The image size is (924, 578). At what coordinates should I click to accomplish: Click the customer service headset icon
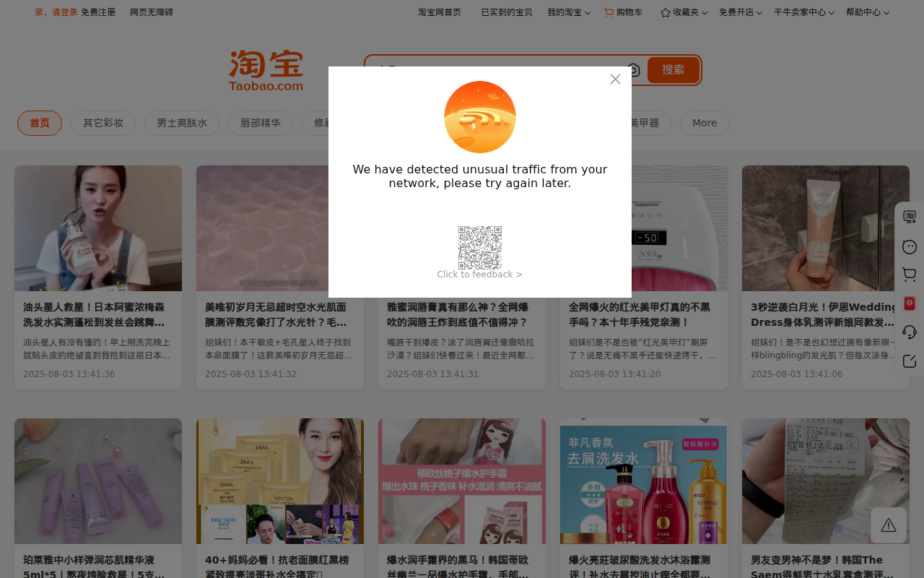click(910, 331)
